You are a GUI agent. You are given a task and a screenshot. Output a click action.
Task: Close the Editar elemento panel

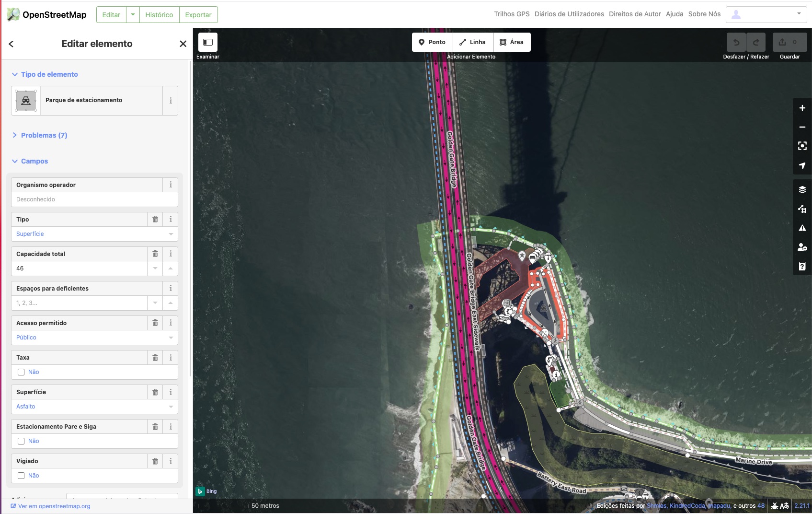pyautogui.click(x=183, y=44)
